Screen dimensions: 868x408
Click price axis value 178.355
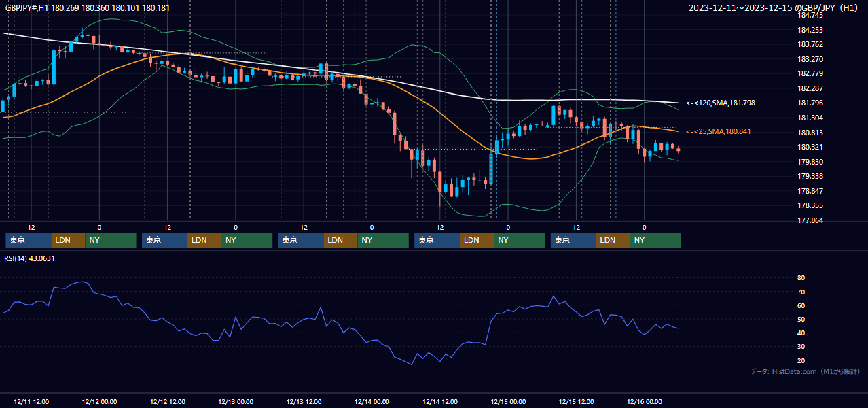(x=810, y=205)
